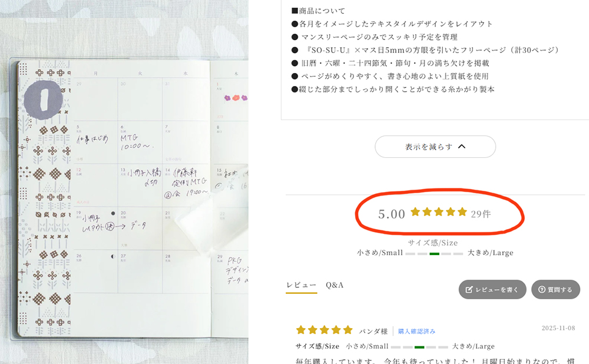Click the 購入確認済み link
Image resolution: width=589 pixels, height=364 pixels.
point(416,332)
